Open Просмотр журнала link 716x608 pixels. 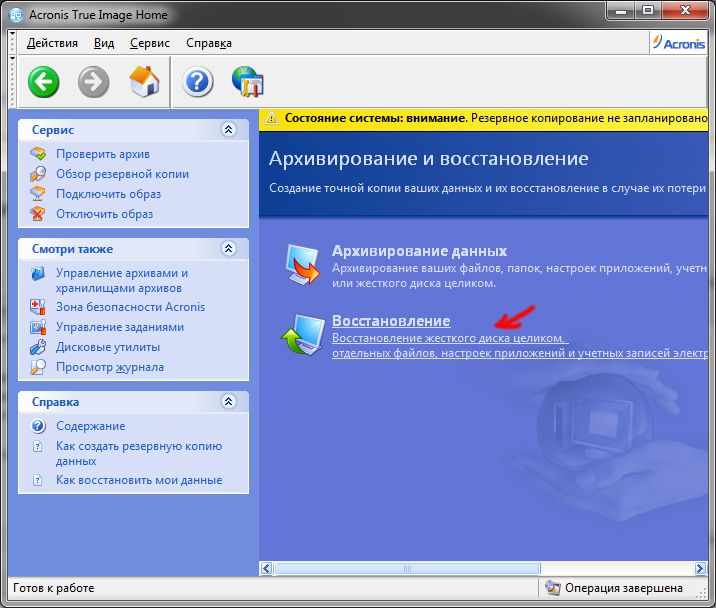click(110, 367)
